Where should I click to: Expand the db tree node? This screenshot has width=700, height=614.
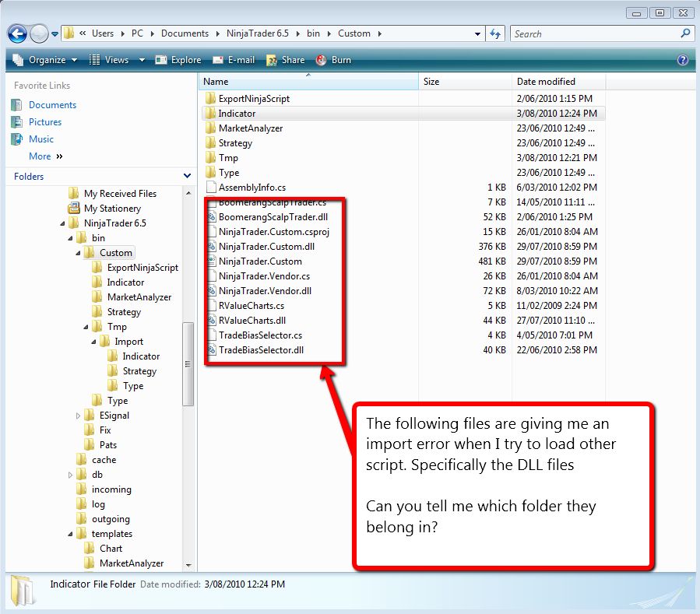(70, 475)
